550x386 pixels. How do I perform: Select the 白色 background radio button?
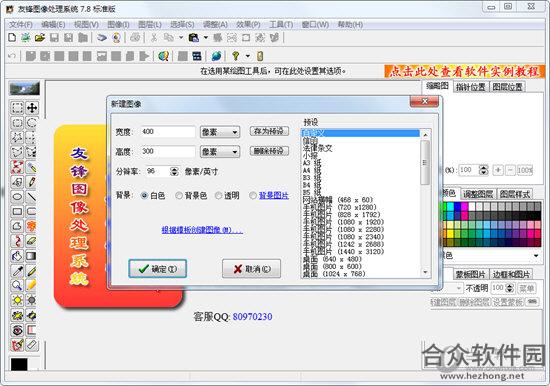coord(144,195)
